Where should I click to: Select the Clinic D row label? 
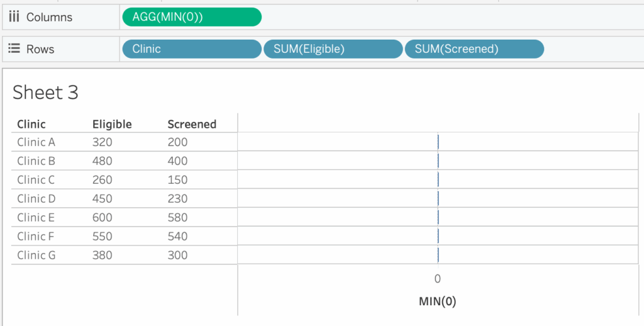point(36,199)
